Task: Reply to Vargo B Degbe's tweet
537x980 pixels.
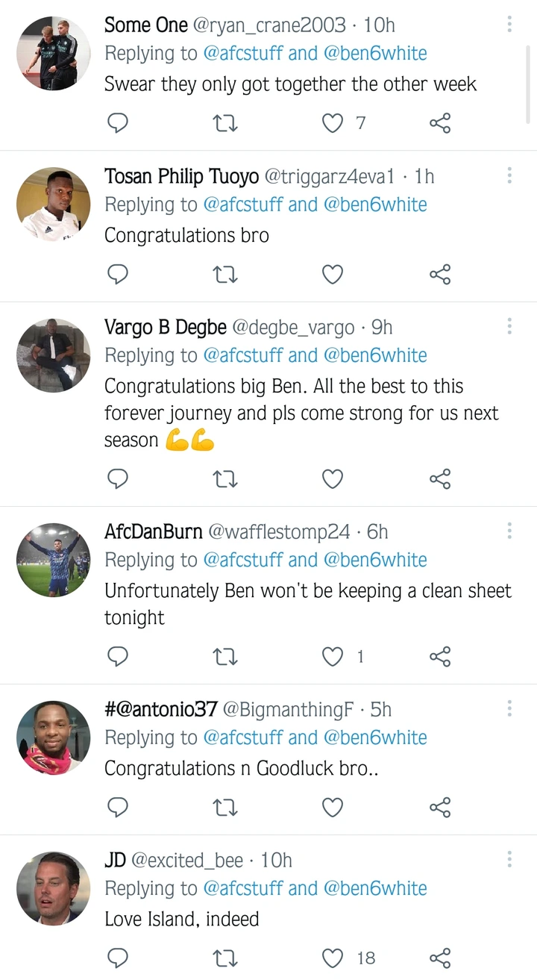Action: coord(118,478)
